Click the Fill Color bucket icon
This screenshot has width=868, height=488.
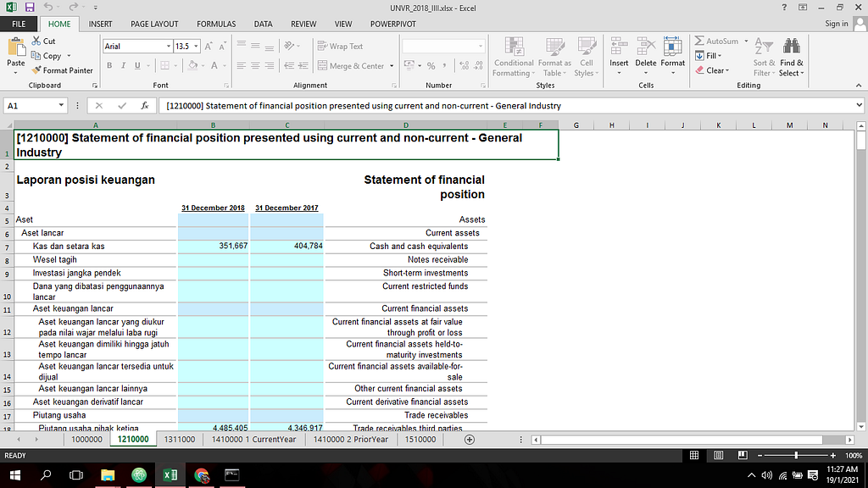pos(192,65)
